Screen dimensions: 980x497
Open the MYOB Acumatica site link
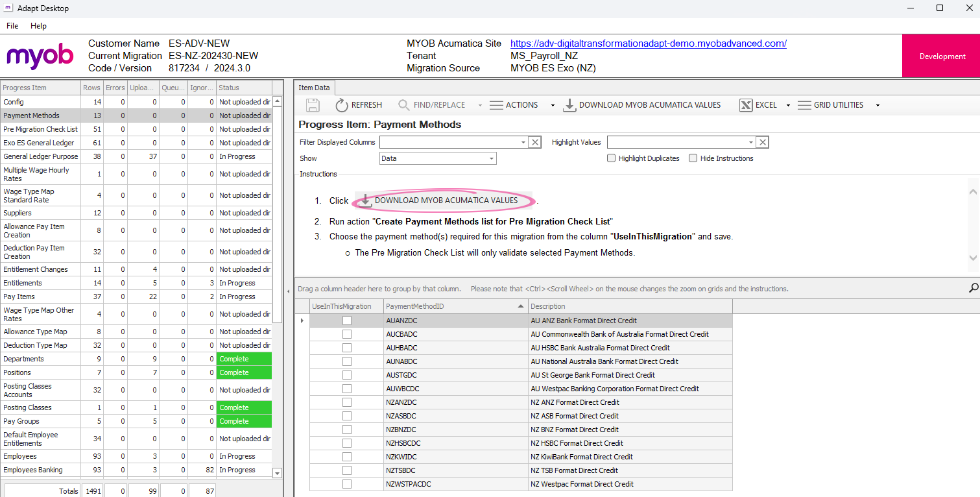(648, 43)
